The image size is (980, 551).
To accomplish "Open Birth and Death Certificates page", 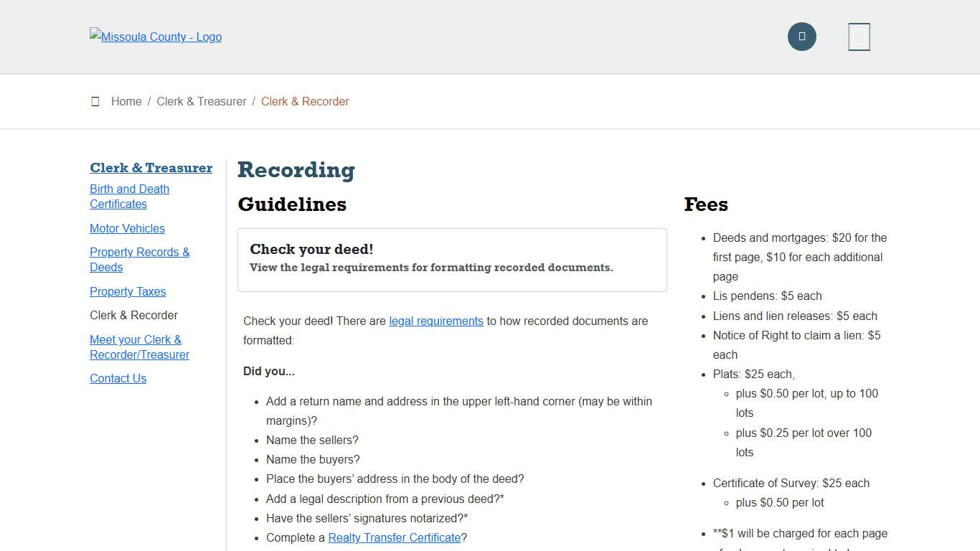I will click(129, 197).
